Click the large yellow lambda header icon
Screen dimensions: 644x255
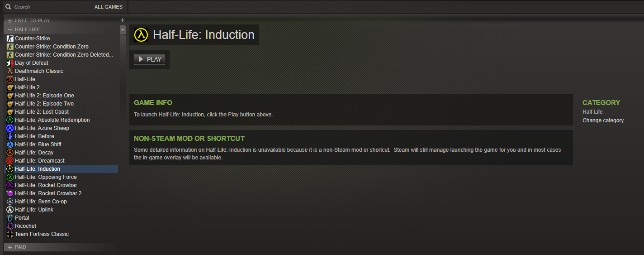coord(141,35)
